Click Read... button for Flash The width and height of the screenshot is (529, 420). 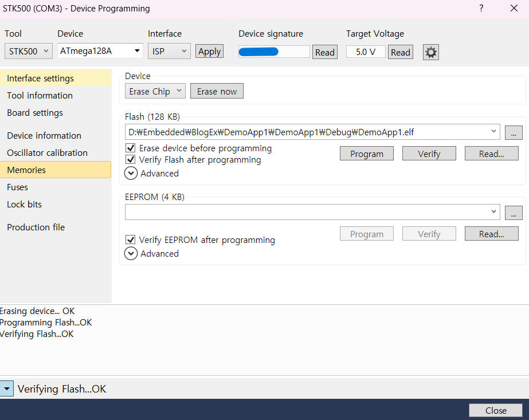(x=492, y=154)
